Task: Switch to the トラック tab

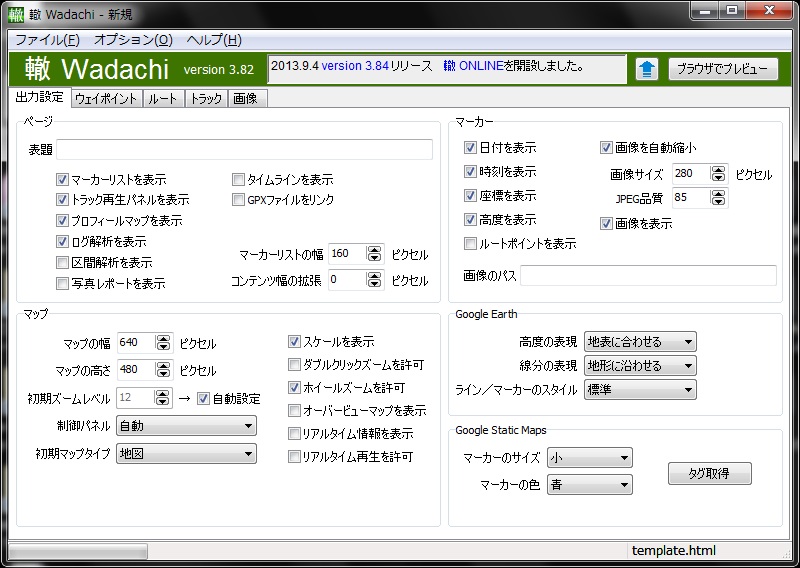Action: click(x=206, y=98)
